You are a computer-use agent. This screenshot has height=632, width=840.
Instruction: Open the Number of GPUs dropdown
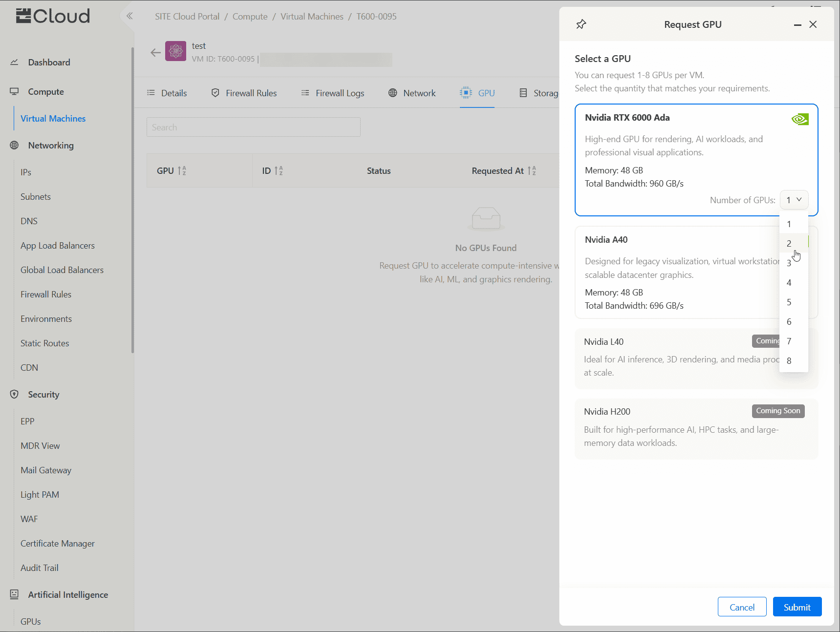coord(794,200)
